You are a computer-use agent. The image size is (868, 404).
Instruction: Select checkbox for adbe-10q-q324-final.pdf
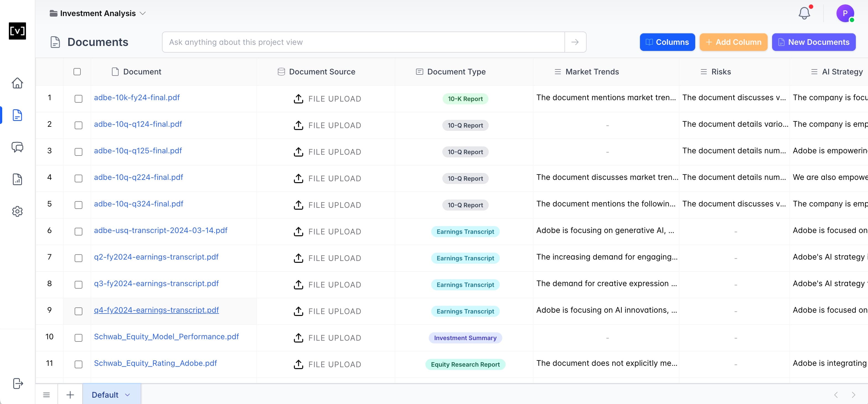[x=79, y=205]
